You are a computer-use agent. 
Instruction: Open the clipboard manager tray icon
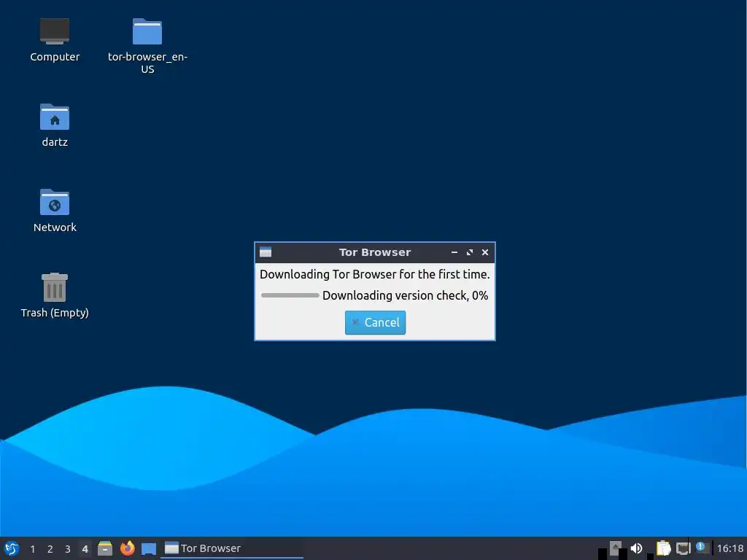point(663,548)
